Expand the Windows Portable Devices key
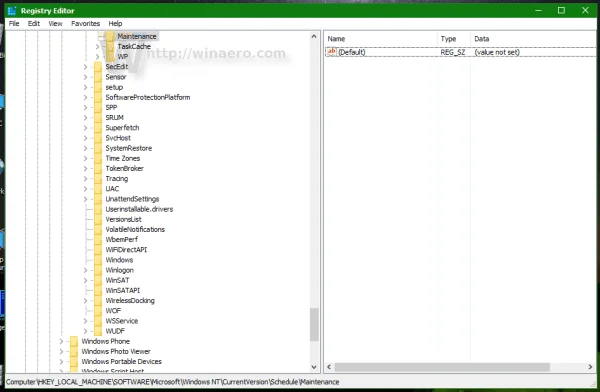The width and height of the screenshot is (600, 392). point(61,362)
